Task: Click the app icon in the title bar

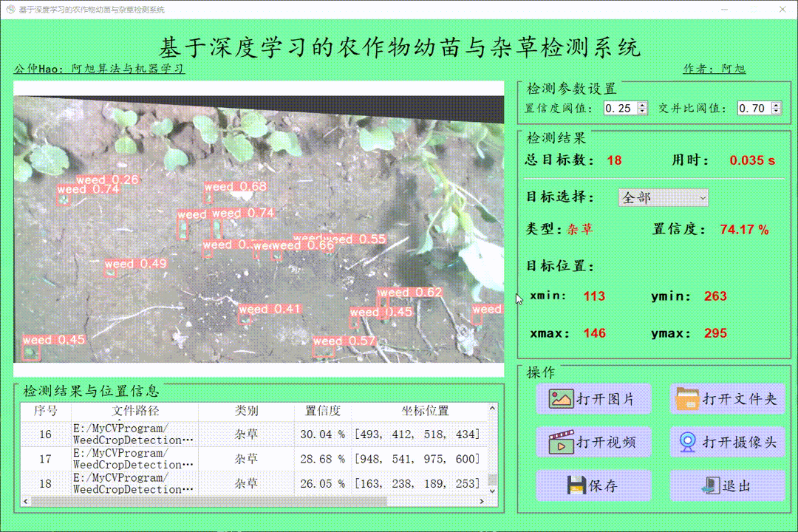Action: coord(10,10)
